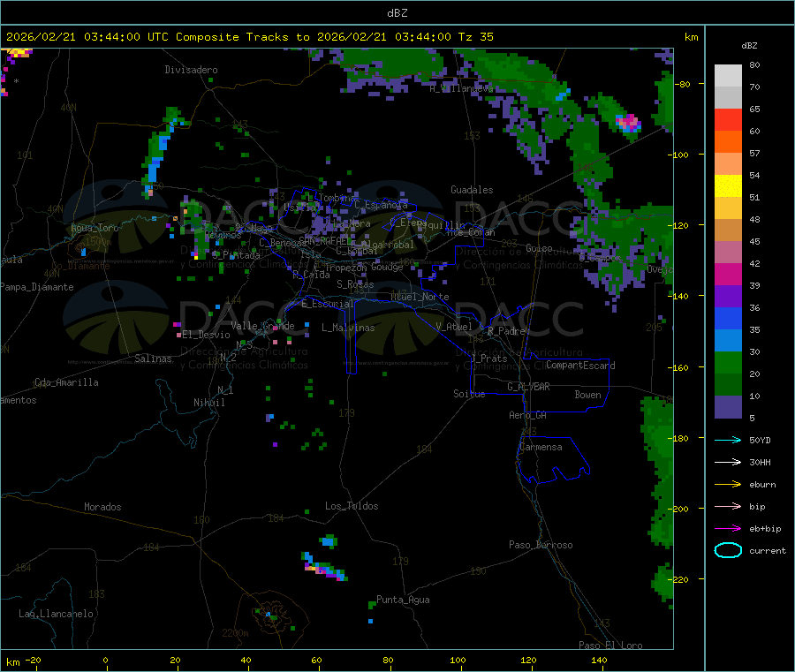Click the 'Soitue' map label

point(469,394)
